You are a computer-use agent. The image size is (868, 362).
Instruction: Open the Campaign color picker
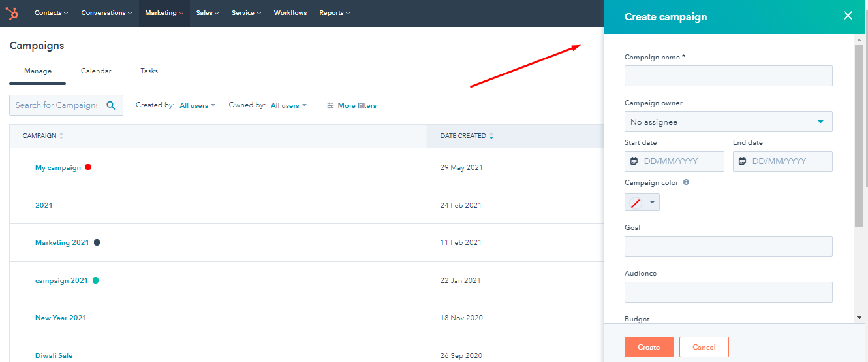pos(642,203)
